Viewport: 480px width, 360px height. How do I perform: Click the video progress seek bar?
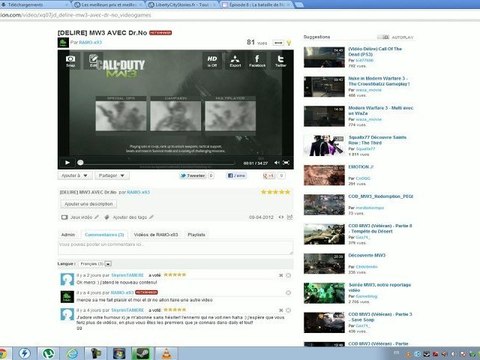pyautogui.click(x=157, y=163)
